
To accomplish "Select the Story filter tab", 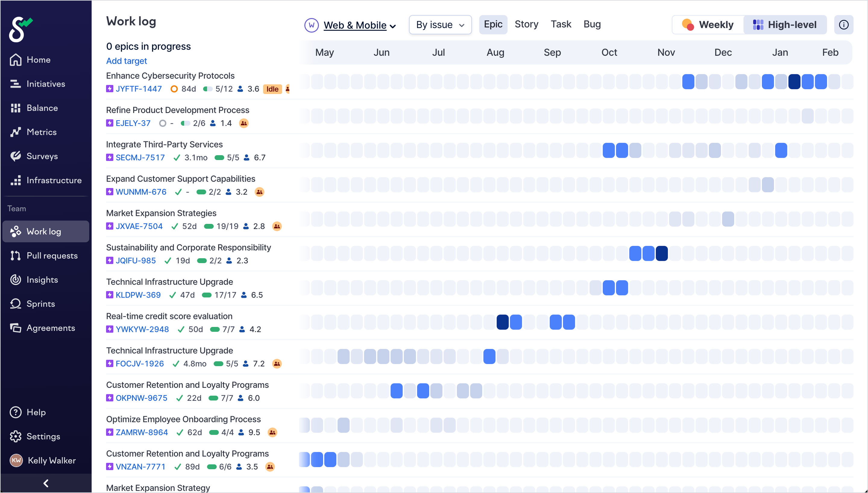I will (526, 24).
